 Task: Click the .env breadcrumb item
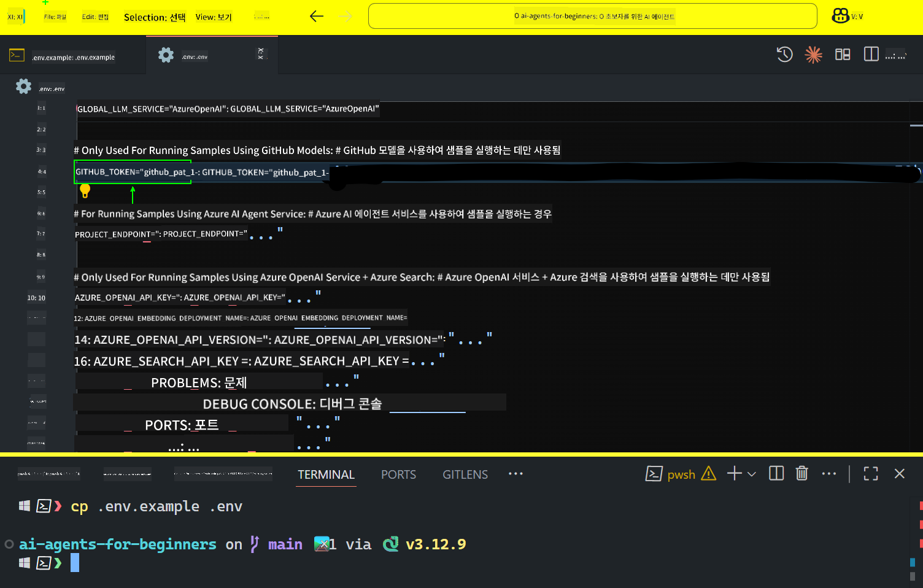click(x=52, y=89)
